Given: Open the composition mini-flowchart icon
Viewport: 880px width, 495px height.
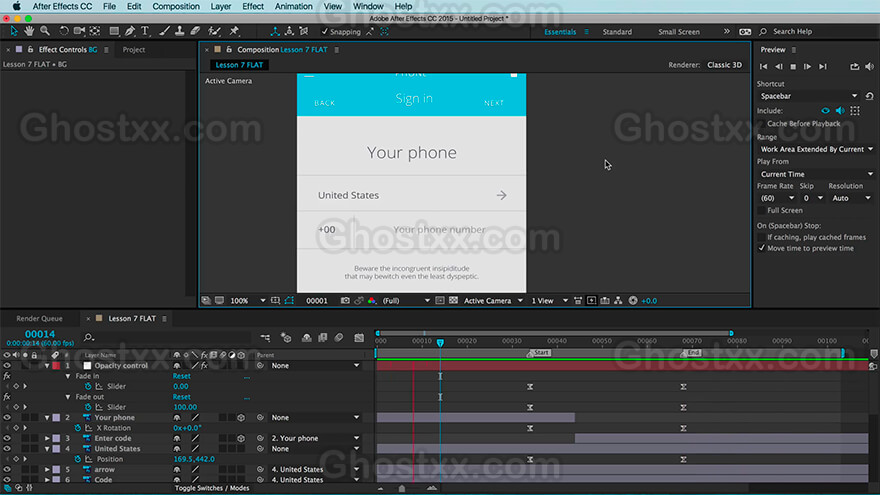Looking at the screenshot, I should (x=265, y=337).
